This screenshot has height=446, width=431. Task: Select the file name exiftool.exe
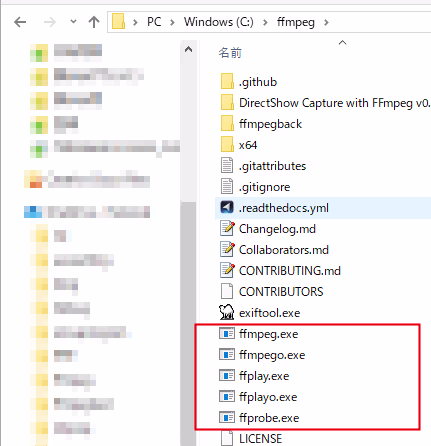pos(269,313)
